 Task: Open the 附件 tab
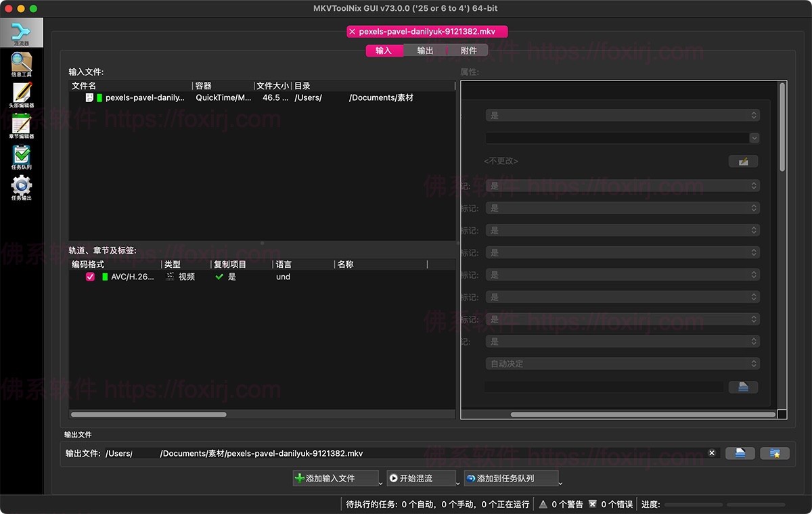pyautogui.click(x=469, y=50)
